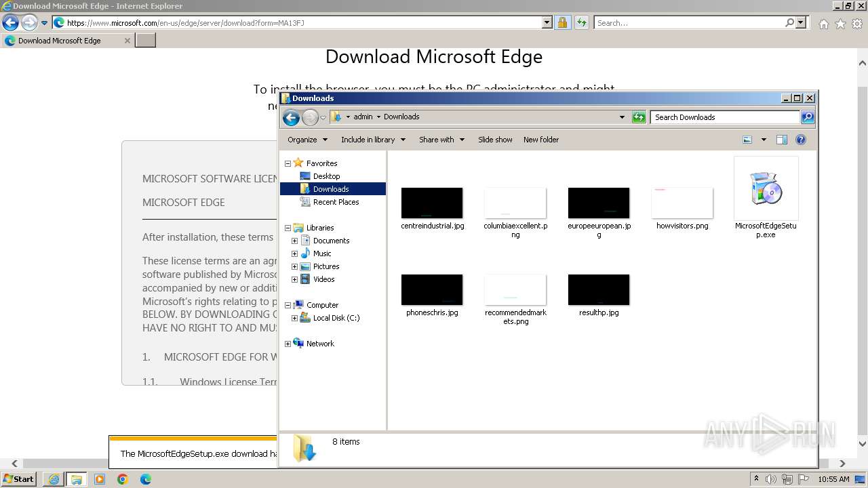This screenshot has height=488, width=868.
Task: Open the Internet Explorer Home icon
Action: pyautogui.click(x=823, y=24)
